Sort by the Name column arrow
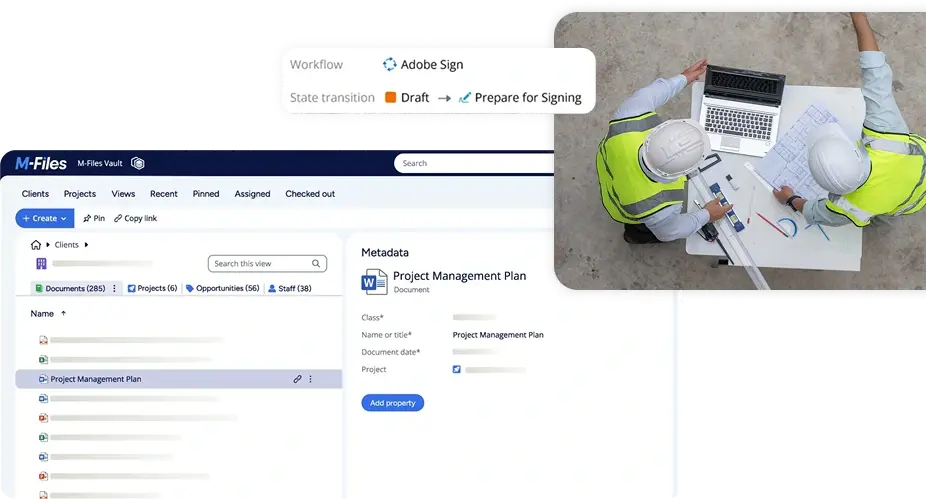 click(x=63, y=314)
